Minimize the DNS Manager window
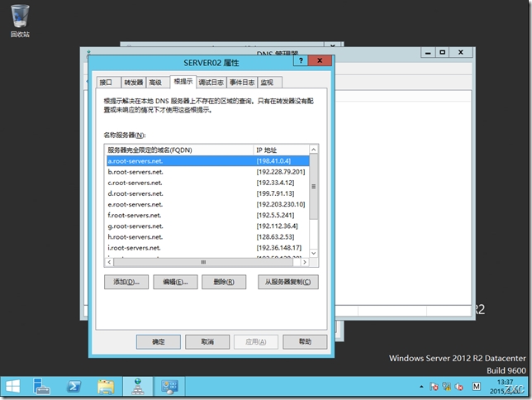 click(428, 52)
